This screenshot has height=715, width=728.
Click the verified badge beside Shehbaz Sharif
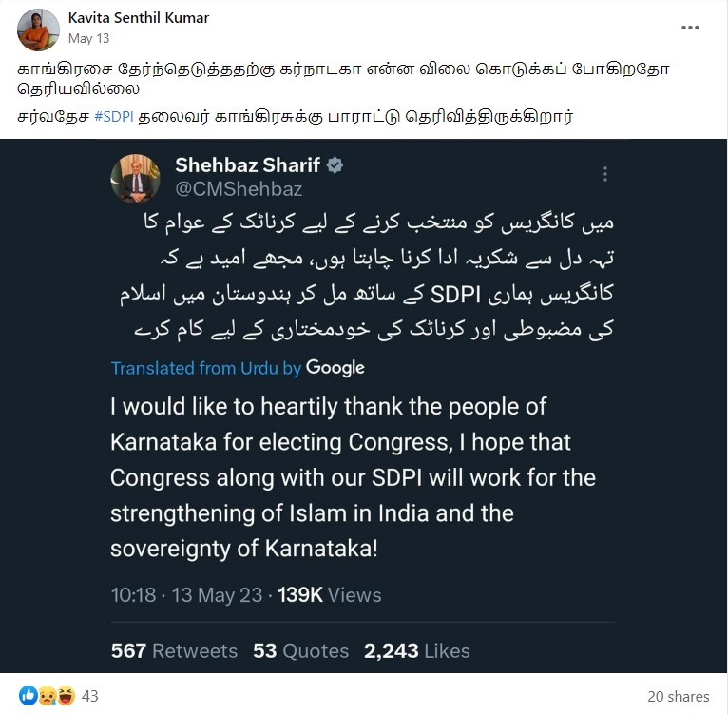(x=335, y=165)
